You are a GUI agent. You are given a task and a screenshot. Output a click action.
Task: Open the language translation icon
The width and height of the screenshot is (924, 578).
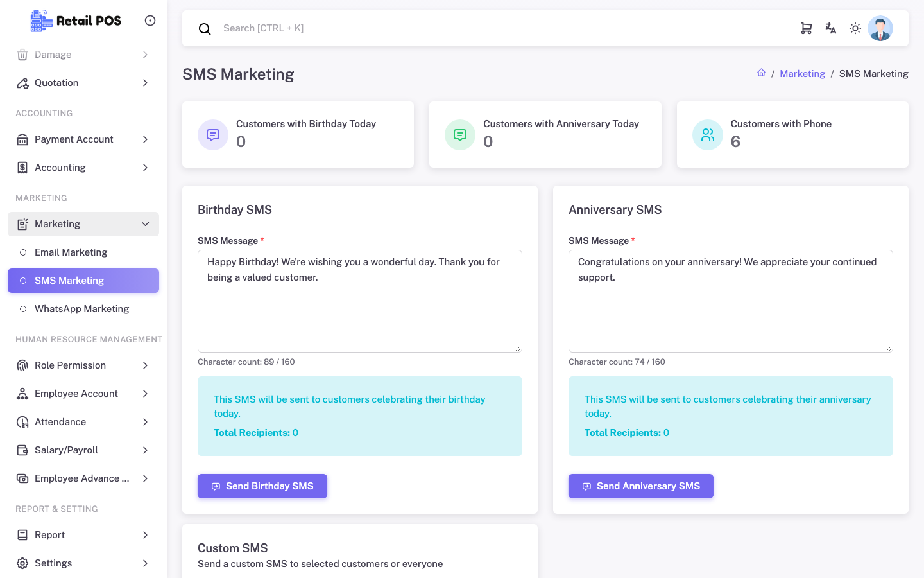tap(831, 28)
